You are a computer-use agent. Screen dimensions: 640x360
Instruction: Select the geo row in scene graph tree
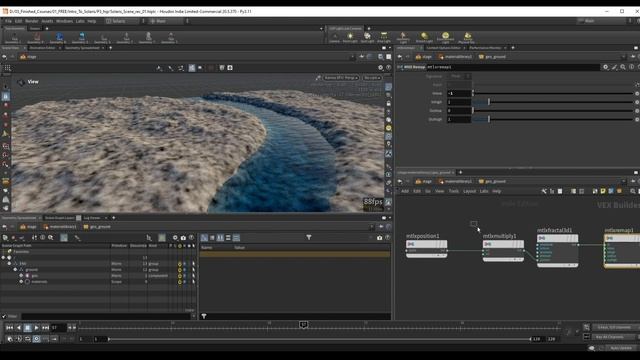point(98,276)
